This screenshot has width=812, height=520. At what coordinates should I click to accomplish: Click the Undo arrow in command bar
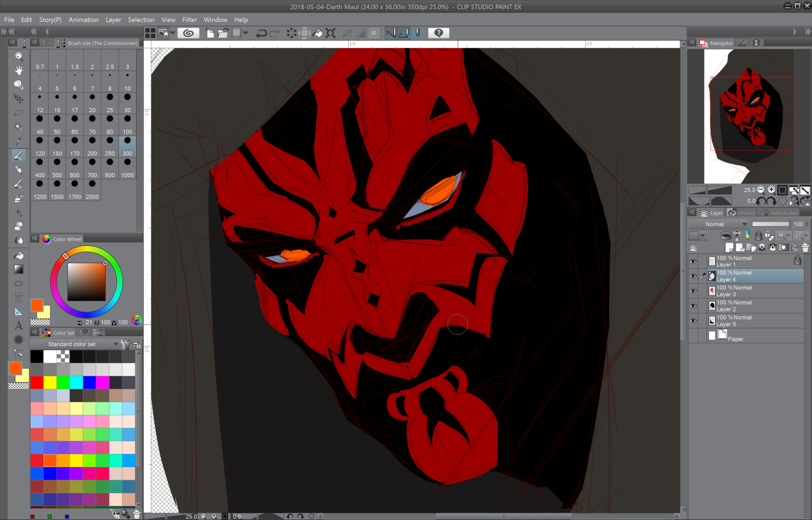[x=261, y=33]
